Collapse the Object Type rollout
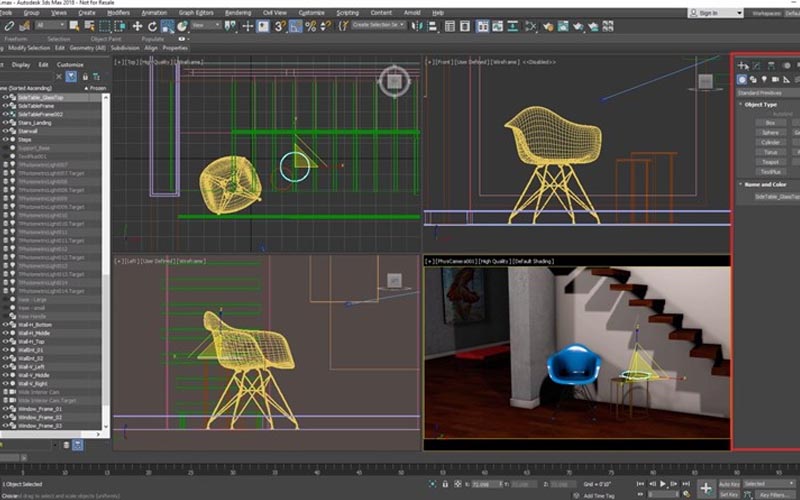Image resolution: width=800 pixels, height=500 pixels. [760, 105]
